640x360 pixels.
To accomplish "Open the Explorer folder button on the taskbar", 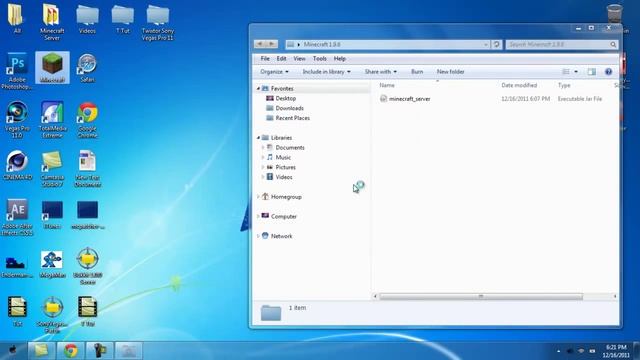I will [x=129, y=351].
